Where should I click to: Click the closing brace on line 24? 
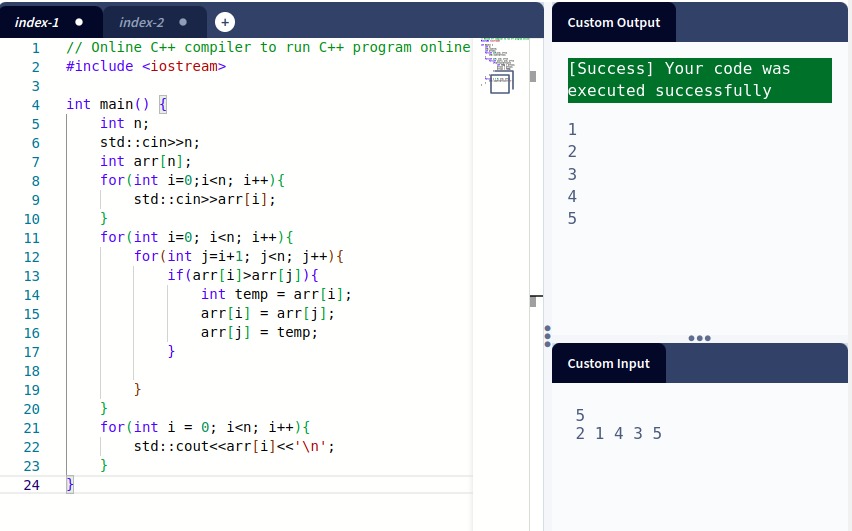(70, 484)
